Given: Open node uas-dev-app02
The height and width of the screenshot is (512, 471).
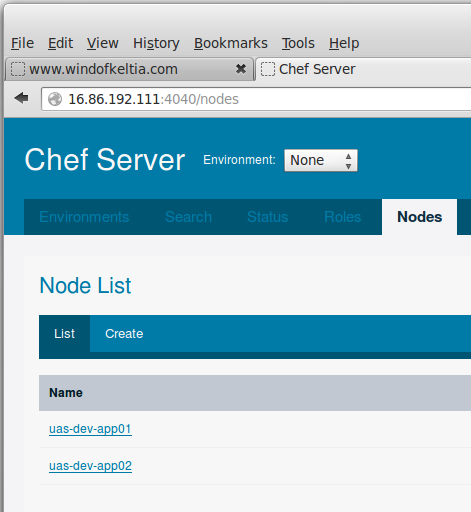Looking at the screenshot, I should [x=90, y=466].
